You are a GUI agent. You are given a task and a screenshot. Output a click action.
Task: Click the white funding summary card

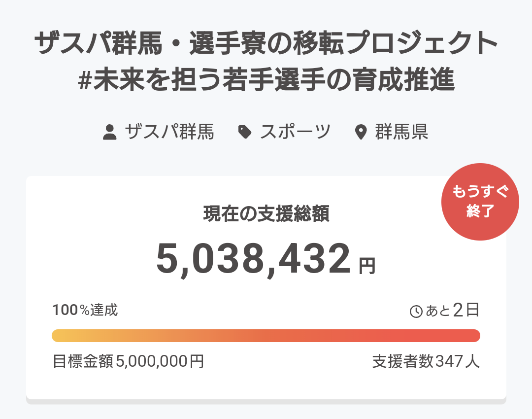(x=266, y=287)
